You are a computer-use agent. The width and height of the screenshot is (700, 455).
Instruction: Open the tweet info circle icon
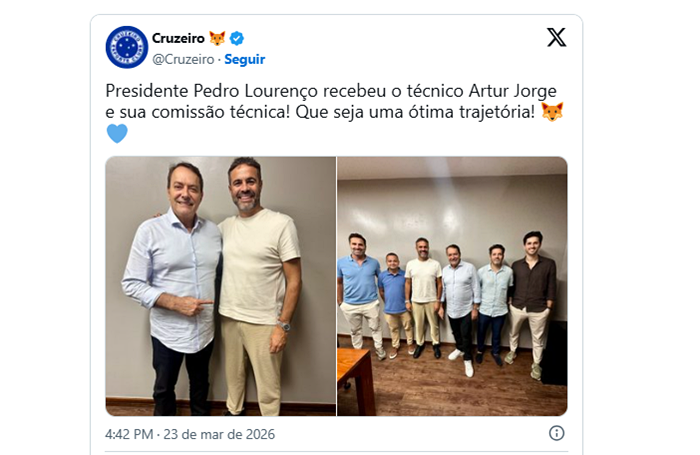click(556, 433)
